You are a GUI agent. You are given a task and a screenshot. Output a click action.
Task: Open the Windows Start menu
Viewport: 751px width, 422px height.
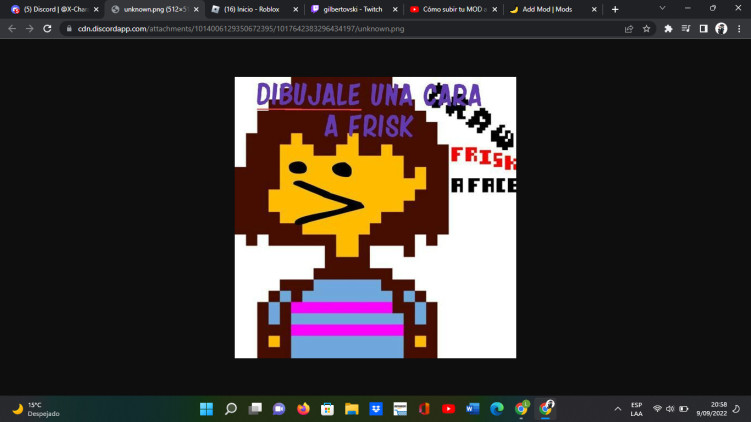tap(206, 409)
